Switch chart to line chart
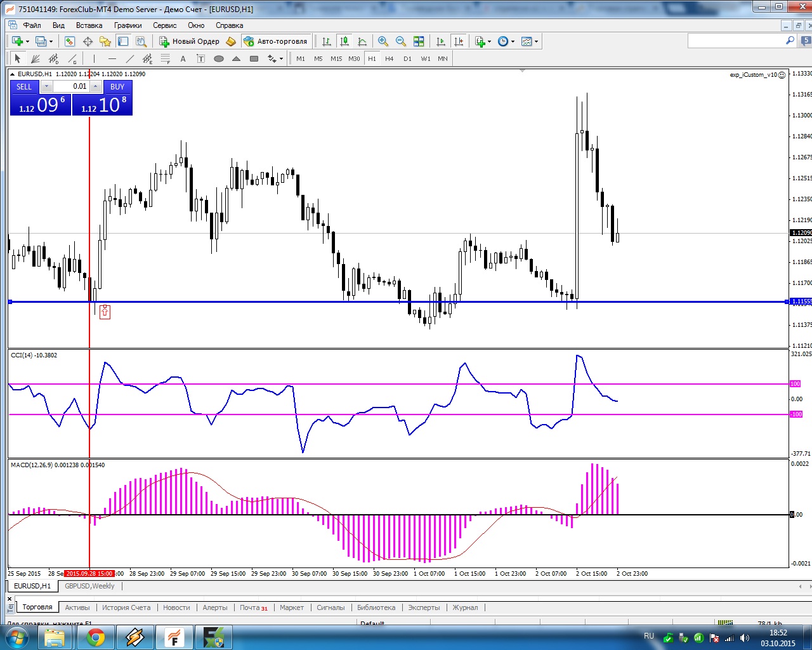 362,41
